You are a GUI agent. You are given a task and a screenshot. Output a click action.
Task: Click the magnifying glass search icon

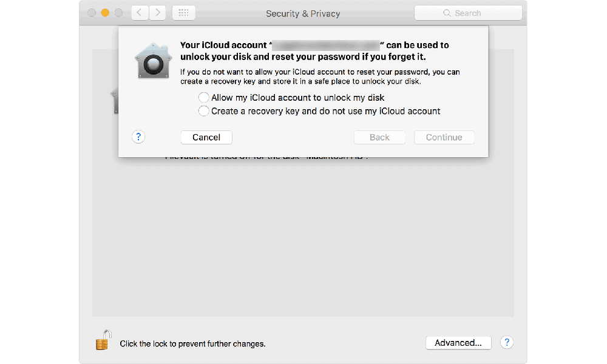coord(447,13)
